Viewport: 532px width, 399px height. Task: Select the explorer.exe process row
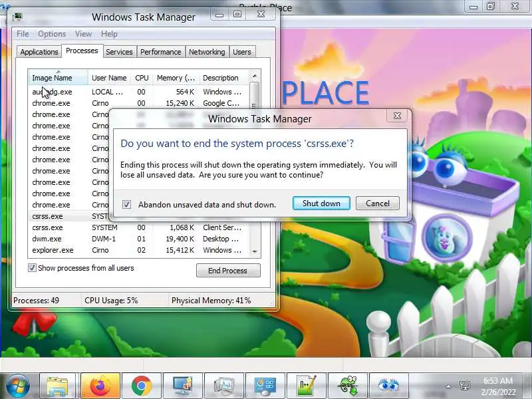tap(139, 250)
